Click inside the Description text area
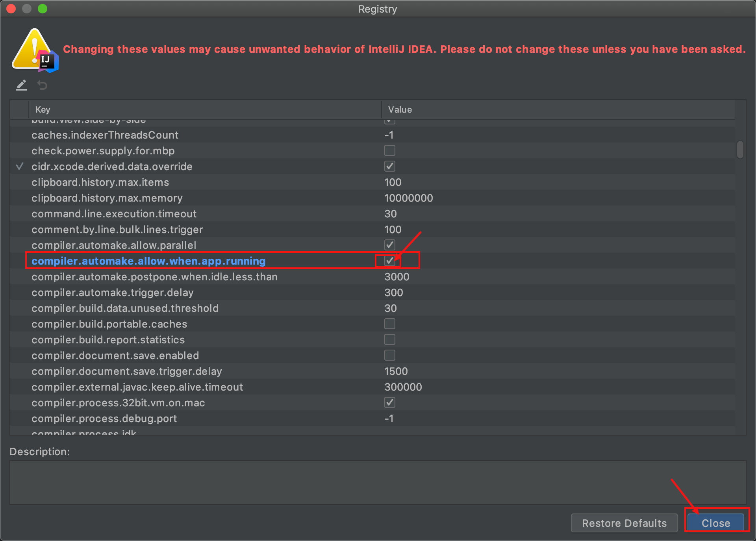 [x=378, y=482]
